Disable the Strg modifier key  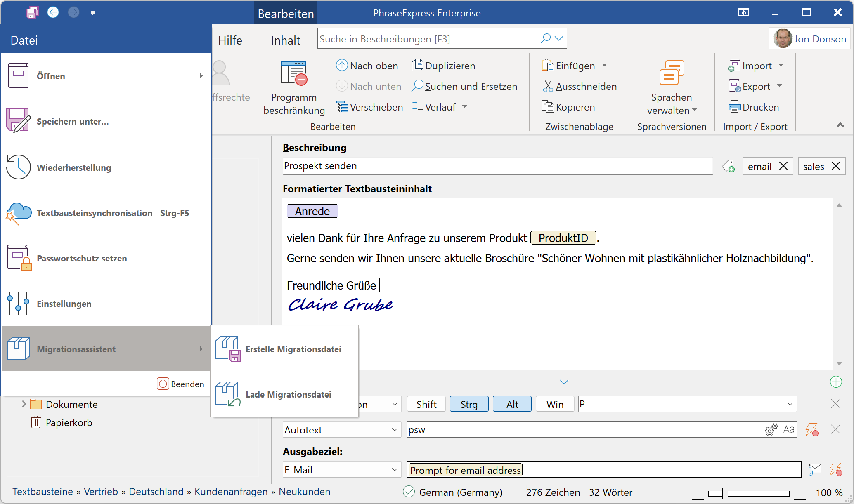[x=469, y=404]
